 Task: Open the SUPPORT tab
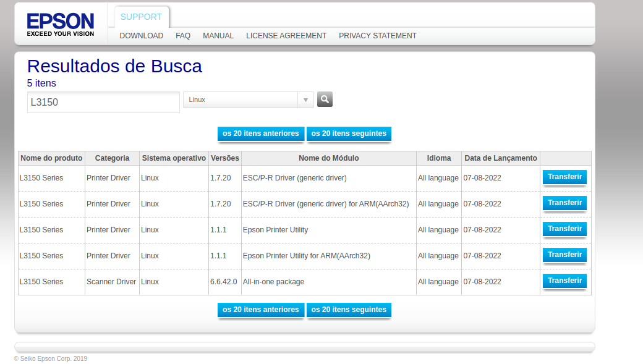point(141,17)
